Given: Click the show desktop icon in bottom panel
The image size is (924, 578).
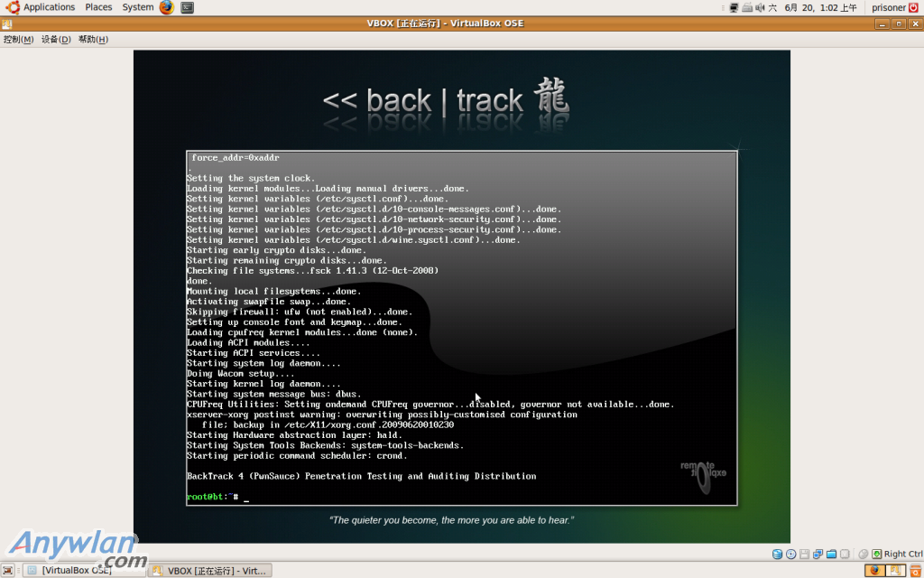Looking at the screenshot, I should click(7, 571).
